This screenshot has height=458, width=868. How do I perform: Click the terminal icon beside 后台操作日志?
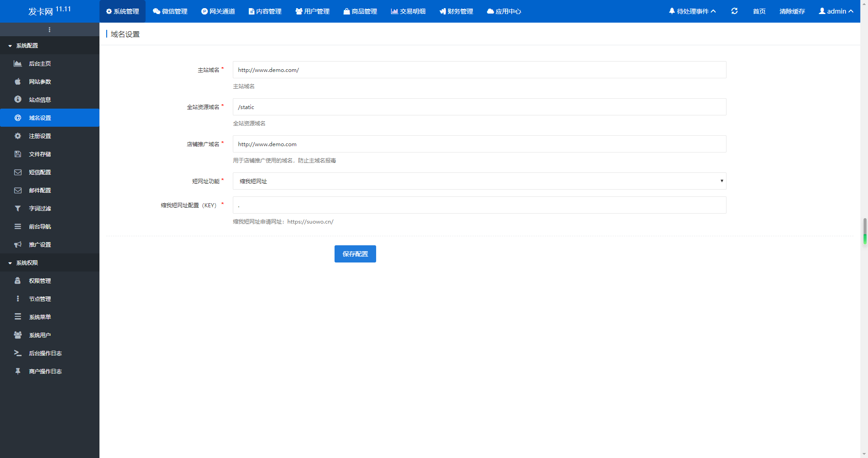point(18,353)
